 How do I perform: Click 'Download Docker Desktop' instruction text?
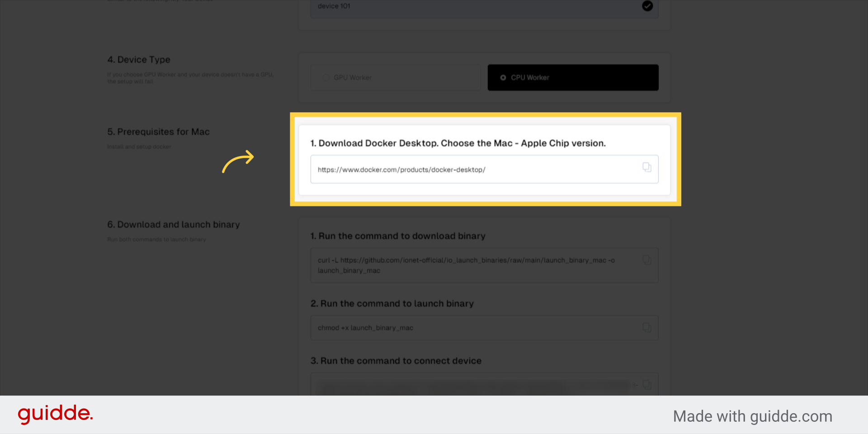(458, 143)
